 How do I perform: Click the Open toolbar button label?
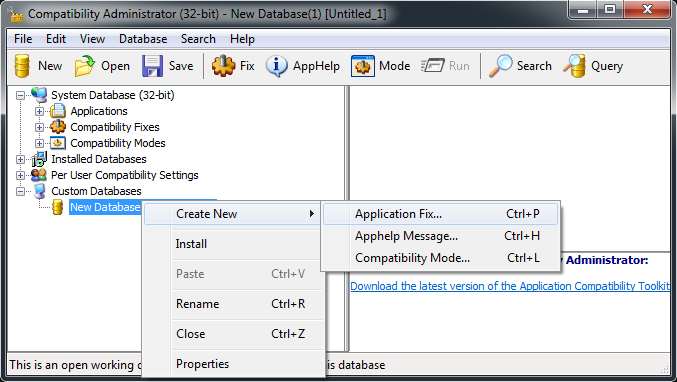115,66
